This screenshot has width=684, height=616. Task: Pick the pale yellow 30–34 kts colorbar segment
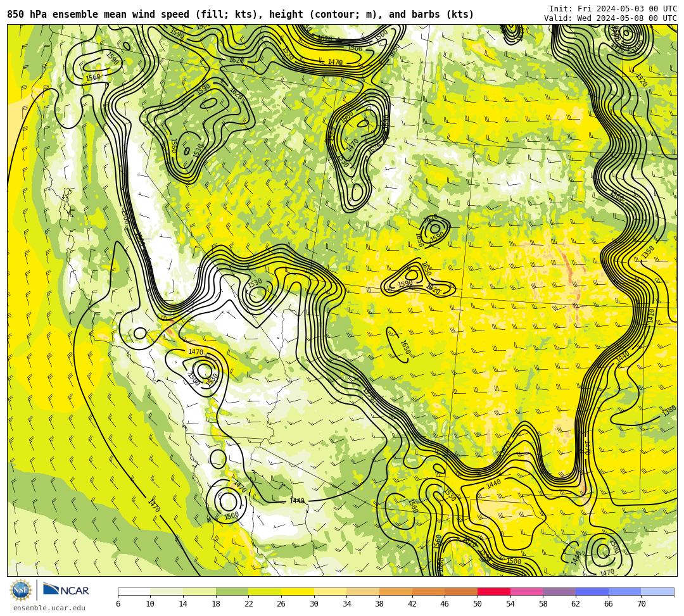tap(330, 591)
